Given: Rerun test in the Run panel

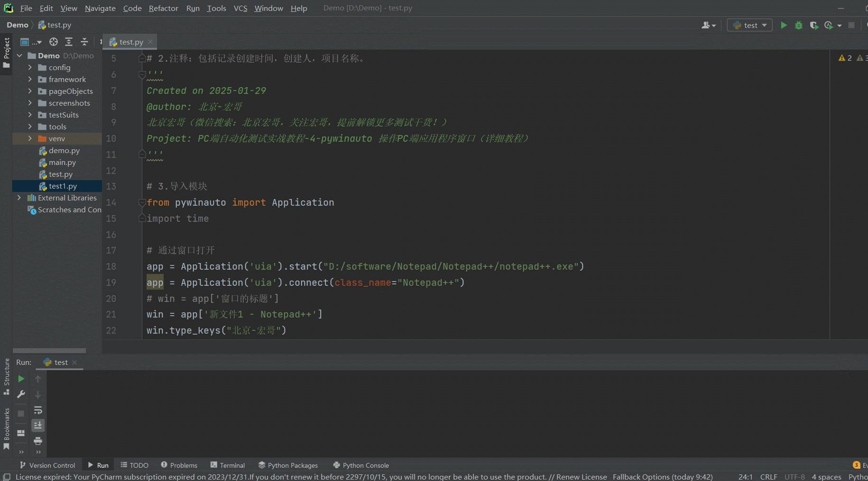Looking at the screenshot, I should click(x=21, y=379).
